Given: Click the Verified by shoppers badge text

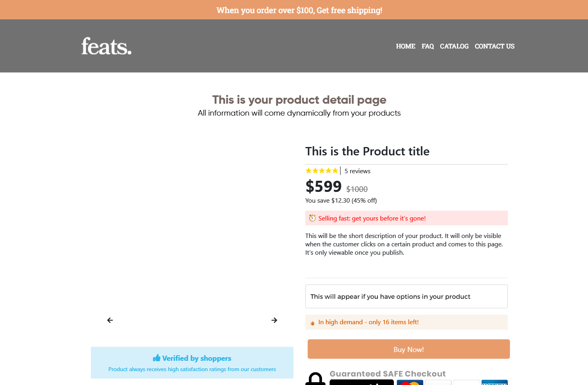Looking at the screenshot, I should pyautogui.click(x=197, y=358).
